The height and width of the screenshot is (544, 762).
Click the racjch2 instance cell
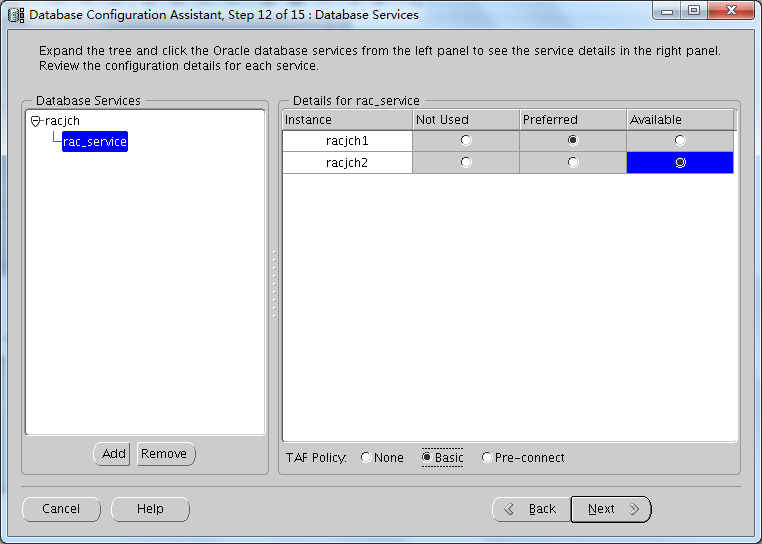click(347, 162)
